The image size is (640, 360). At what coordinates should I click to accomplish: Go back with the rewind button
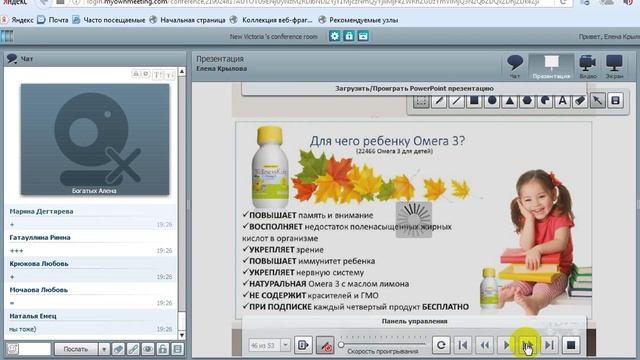click(484, 345)
